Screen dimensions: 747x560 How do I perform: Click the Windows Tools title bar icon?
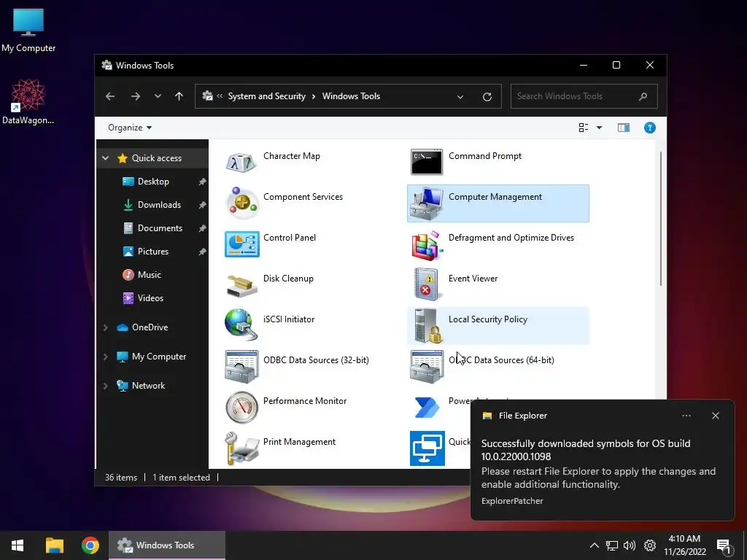107,65
